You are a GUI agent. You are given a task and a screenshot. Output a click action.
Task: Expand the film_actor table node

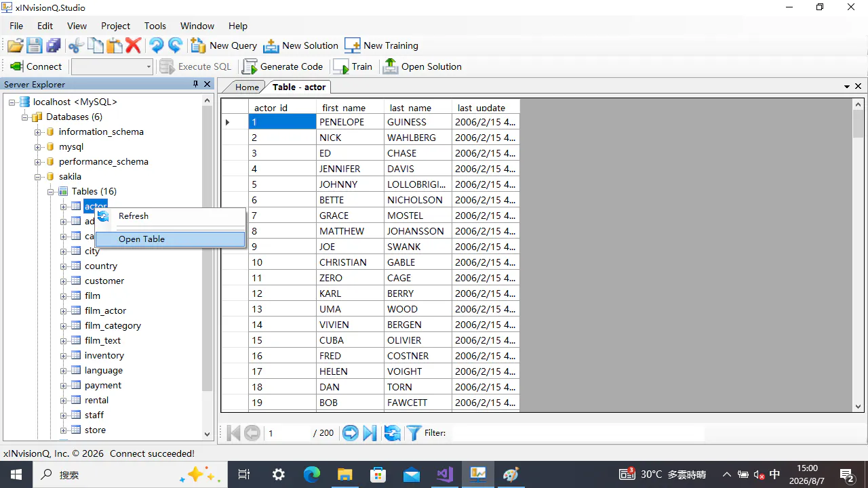pos(64,310)
